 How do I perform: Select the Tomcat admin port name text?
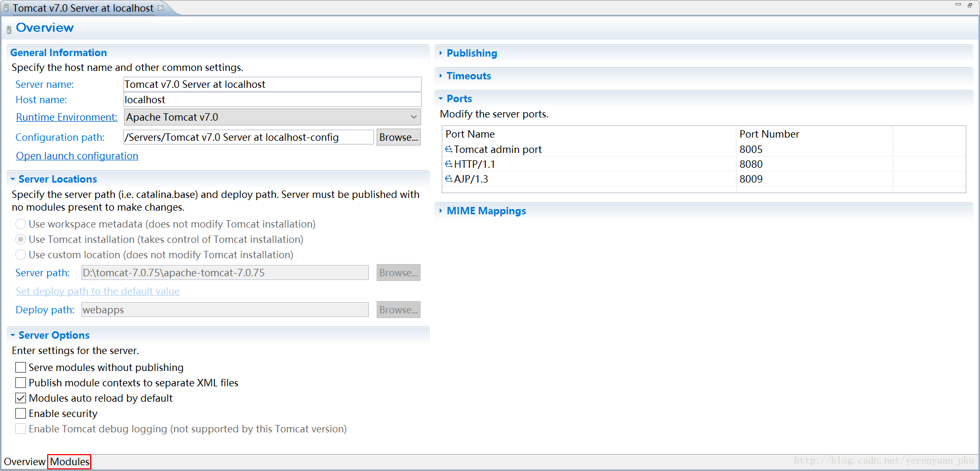coord(497,149)
